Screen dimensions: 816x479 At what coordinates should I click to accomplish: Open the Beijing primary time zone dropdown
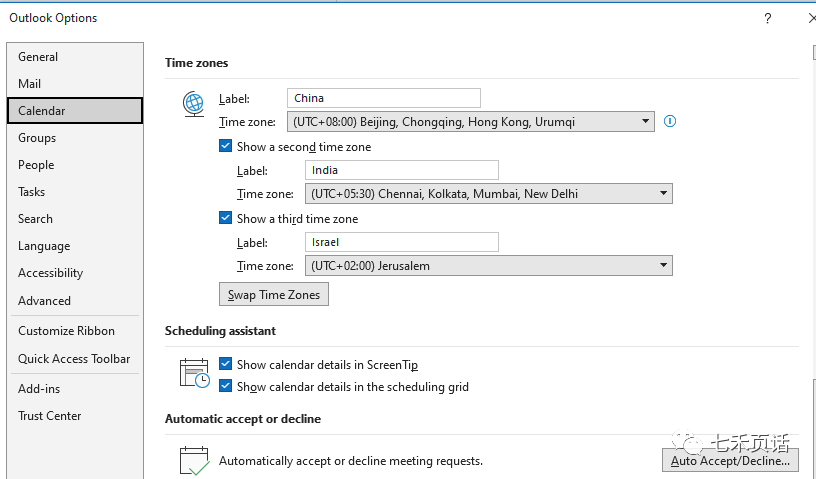point(470,122)
